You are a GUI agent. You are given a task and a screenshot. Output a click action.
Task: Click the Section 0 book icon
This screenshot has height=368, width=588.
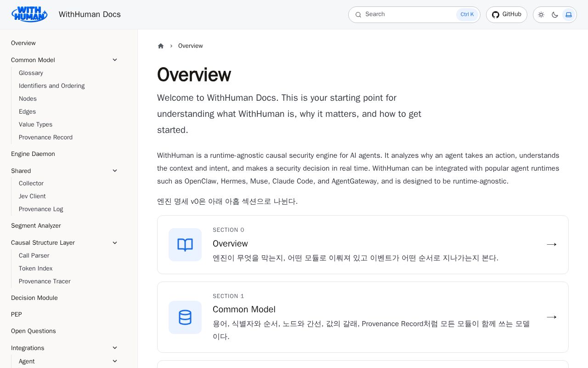click(x=185, y=245)
